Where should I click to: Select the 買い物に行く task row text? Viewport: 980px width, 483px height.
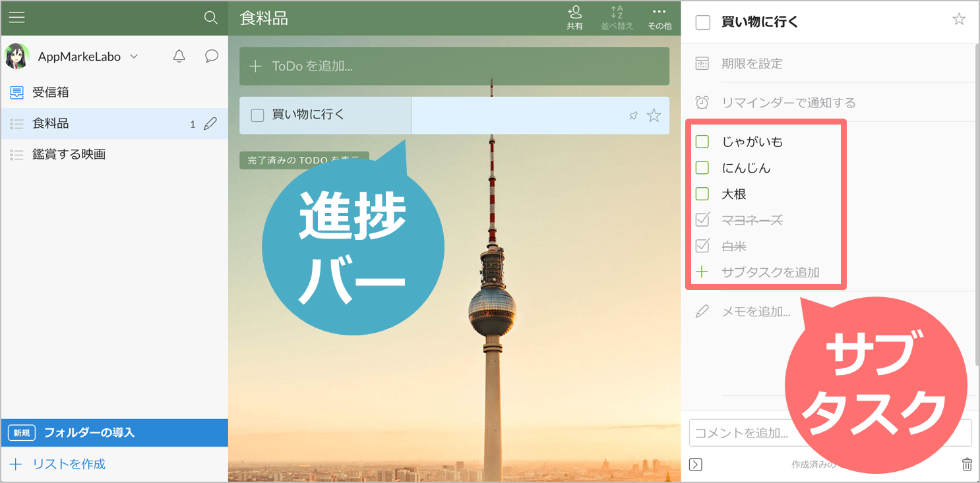pos(309,115)
